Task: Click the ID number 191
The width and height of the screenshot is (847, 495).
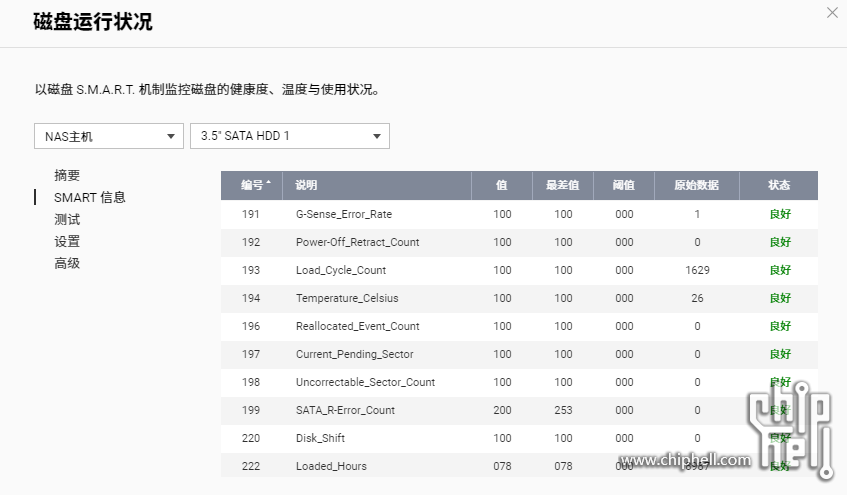Action: (251, 214)
